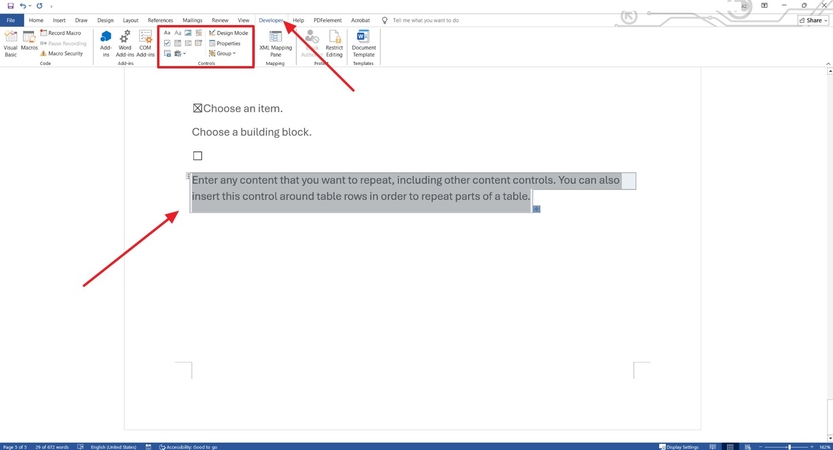Image resolution: width=833 pixels, height=450 pixels.
Task: Insert Date Picker content control
Action: 198,43
